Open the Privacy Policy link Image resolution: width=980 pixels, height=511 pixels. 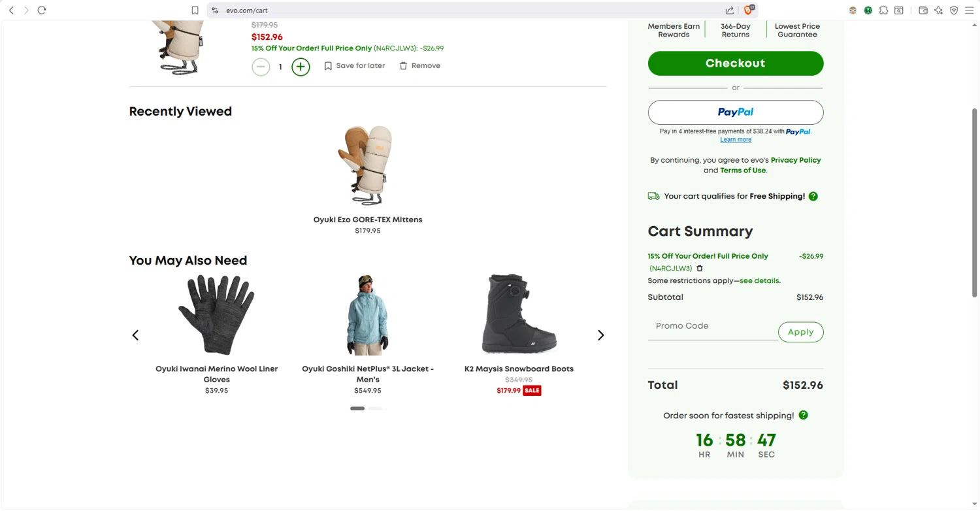pos(795,160)
